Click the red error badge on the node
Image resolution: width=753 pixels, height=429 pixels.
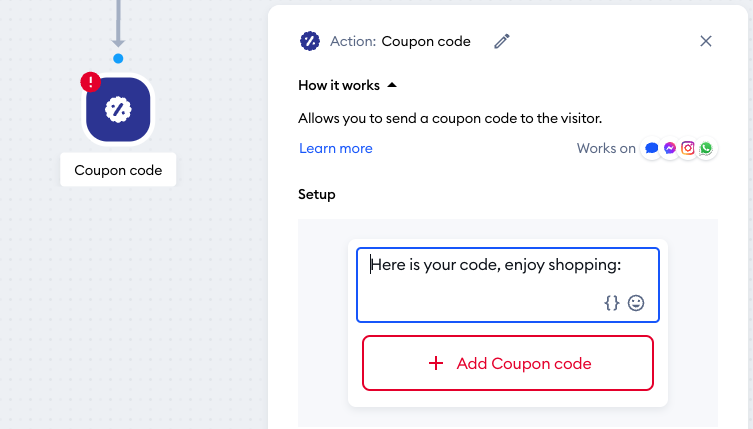[x=90, y=82]
